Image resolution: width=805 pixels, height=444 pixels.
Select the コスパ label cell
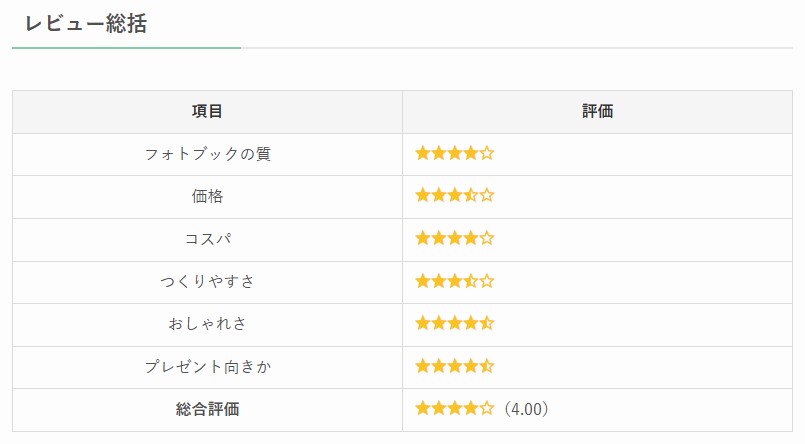(x=207, y=240)
